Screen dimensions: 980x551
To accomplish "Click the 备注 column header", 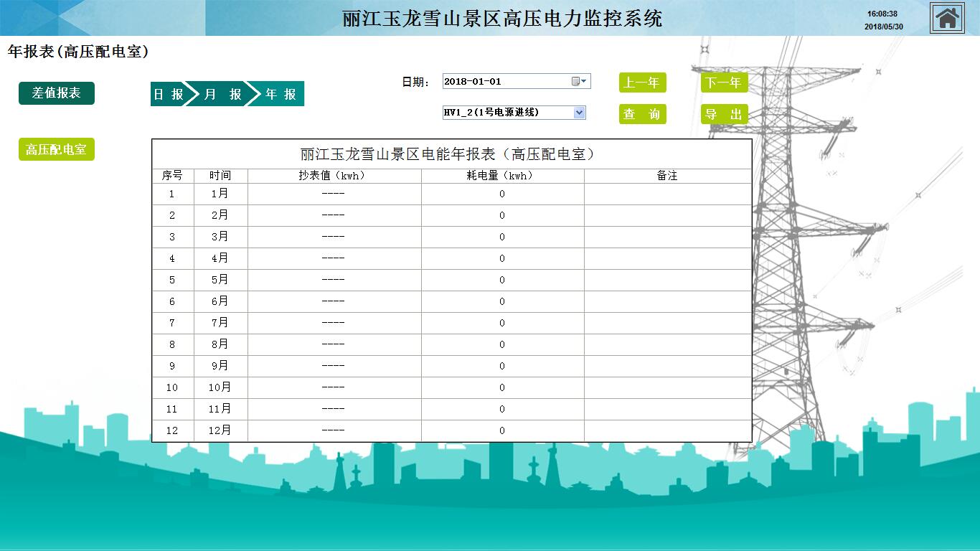I will coord(667,176).
